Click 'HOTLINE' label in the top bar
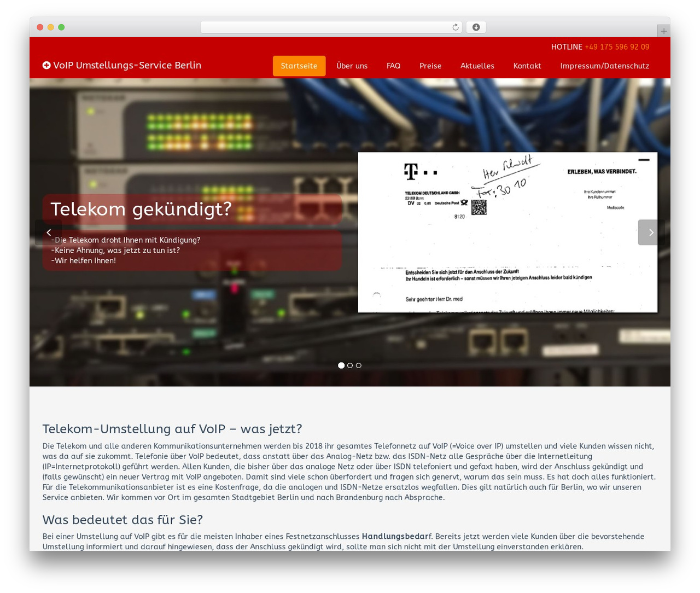 click(567, 47)
